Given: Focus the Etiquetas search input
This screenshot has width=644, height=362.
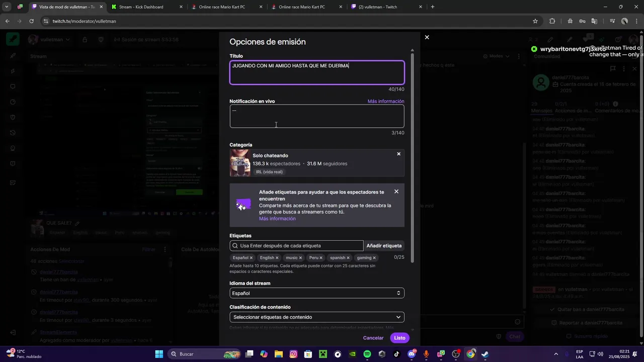Looking at the screenshot, I should (296, 246).
